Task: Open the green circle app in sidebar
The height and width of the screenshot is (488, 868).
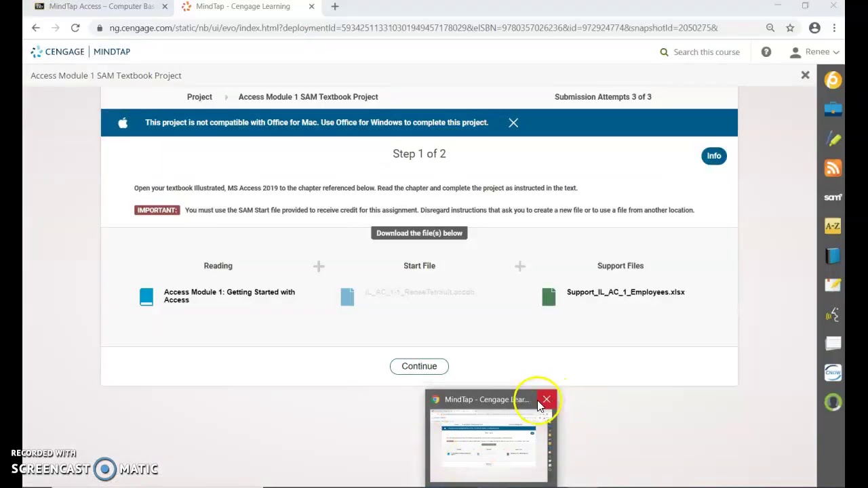Action: coord(833,402)
